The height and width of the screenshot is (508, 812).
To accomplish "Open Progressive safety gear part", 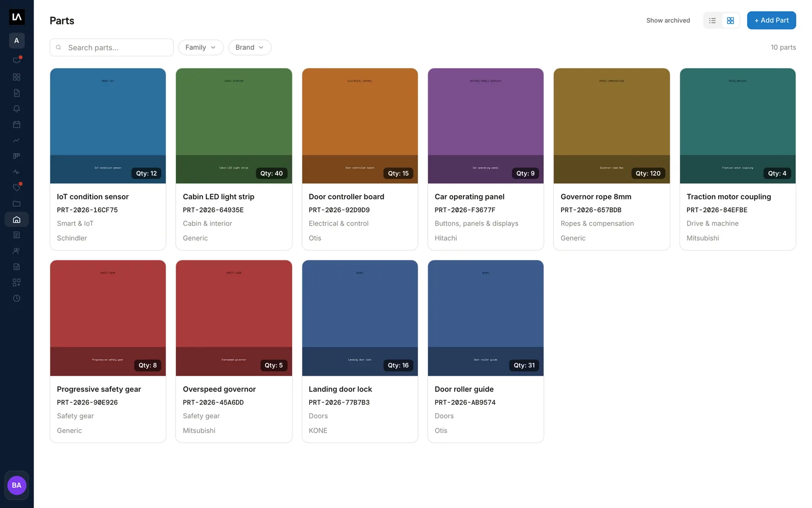I will [108, 352].
